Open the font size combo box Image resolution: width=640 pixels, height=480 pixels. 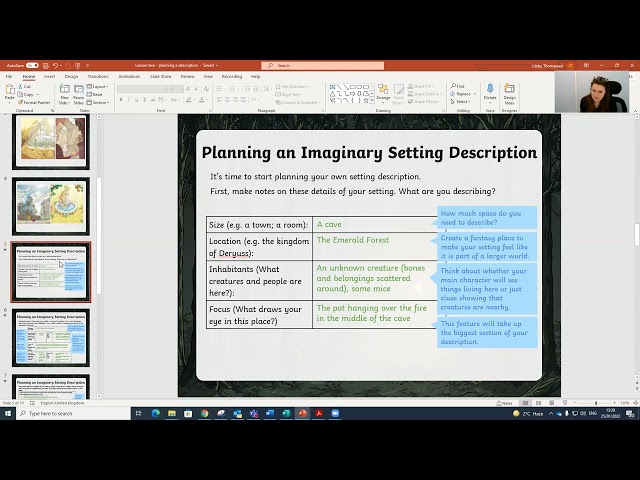[176, 89]
